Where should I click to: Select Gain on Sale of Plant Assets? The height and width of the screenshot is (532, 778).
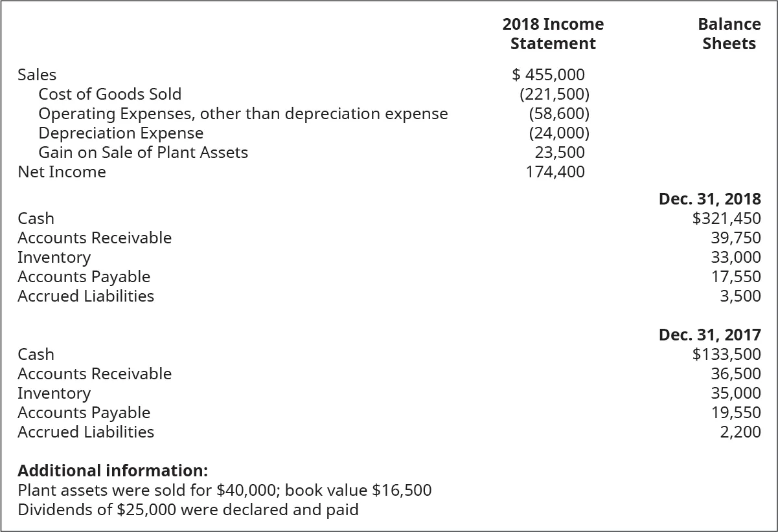[x=143, y=153]
